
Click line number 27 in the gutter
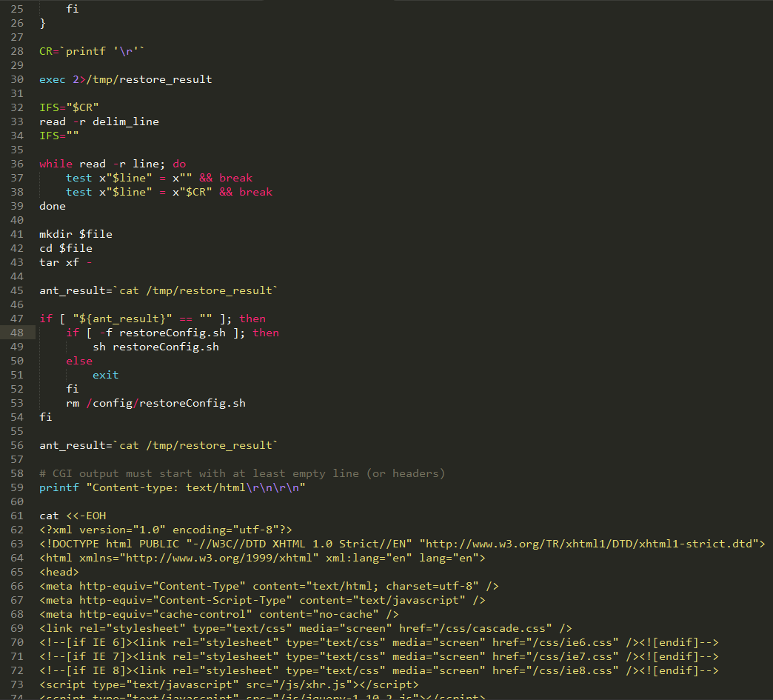17,38
